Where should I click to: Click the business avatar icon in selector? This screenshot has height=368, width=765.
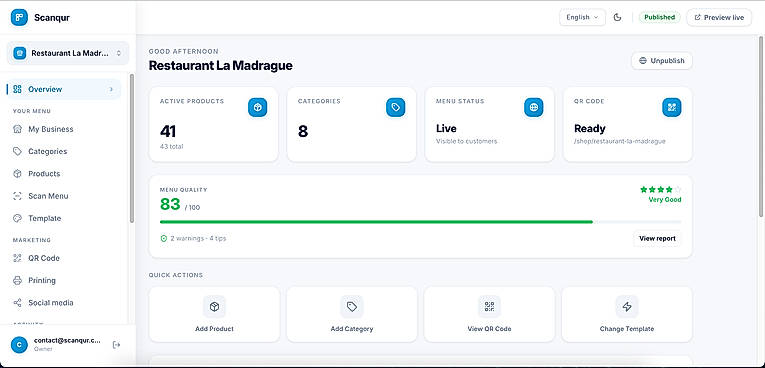pos(20,53)
